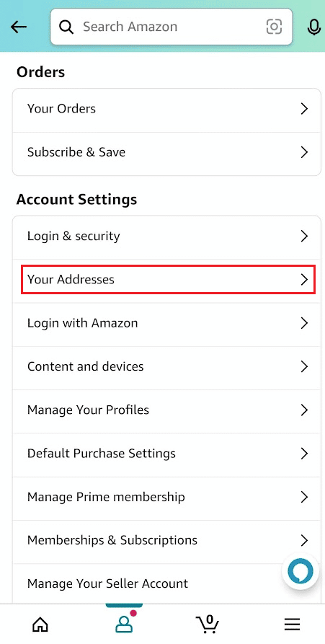Expand Manage Your Profiles chevron
Screen dimensions: 325x644
[x=304, y=410]
